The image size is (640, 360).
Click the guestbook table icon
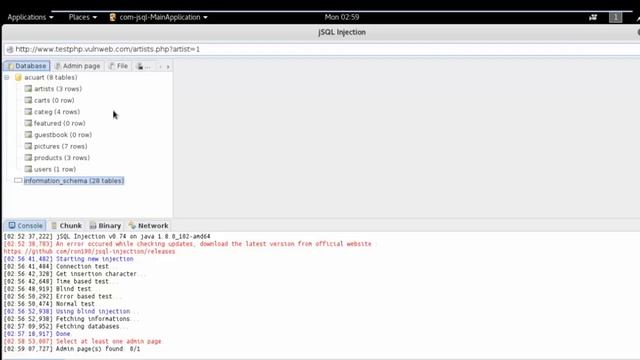28,134
